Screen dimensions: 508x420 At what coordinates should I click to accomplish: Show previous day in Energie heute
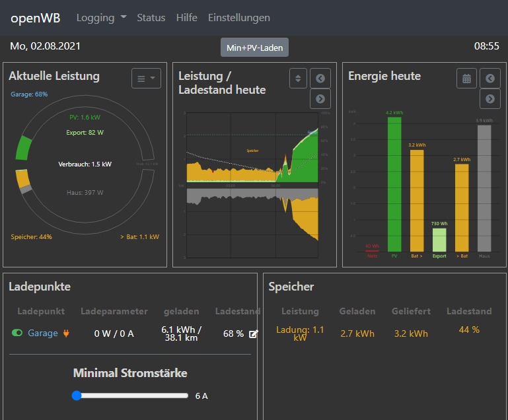click(x=490, y=79)
